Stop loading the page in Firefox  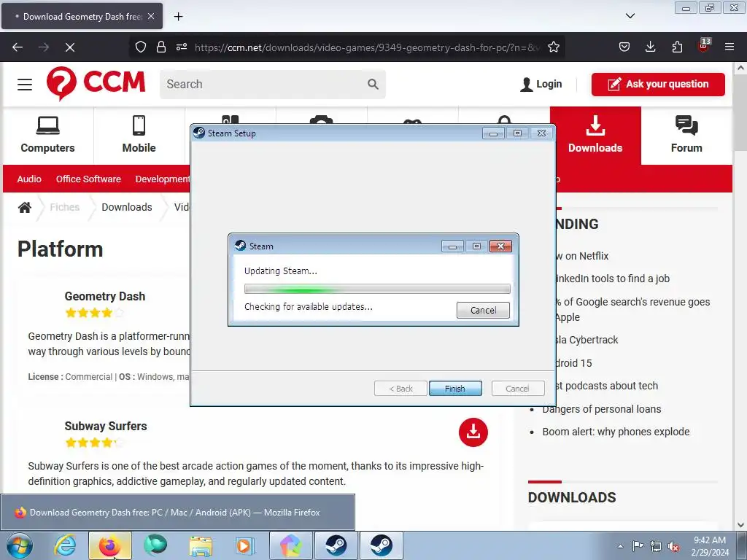(x=69, y=47)
